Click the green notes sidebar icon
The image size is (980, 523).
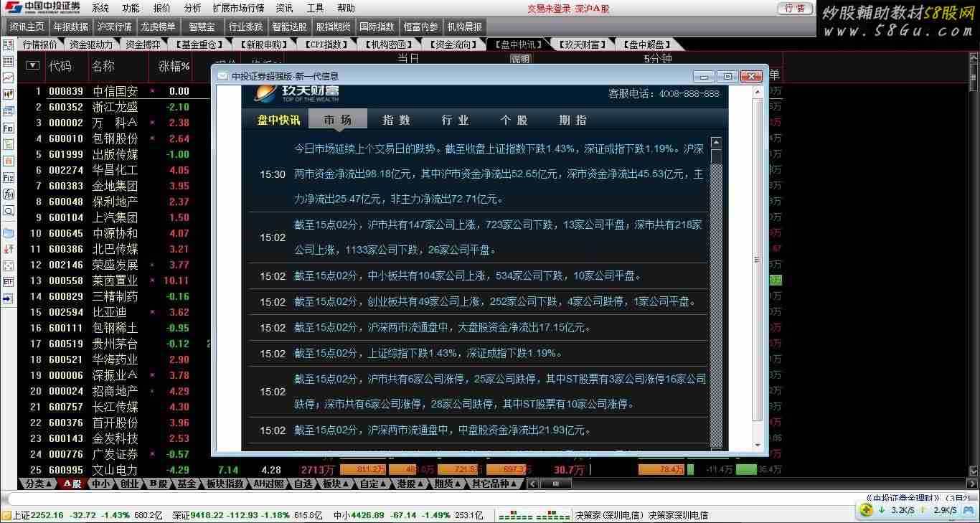tap(9, 144)
